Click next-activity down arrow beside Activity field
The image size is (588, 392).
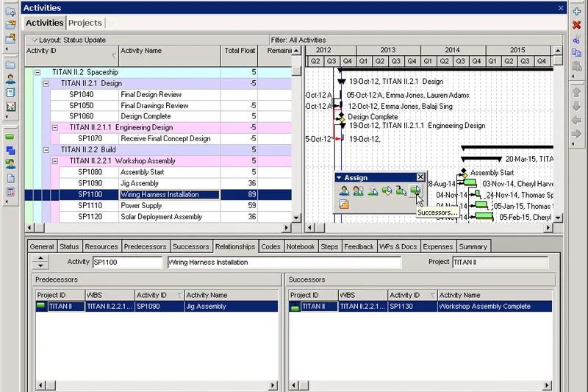(40, 266)
